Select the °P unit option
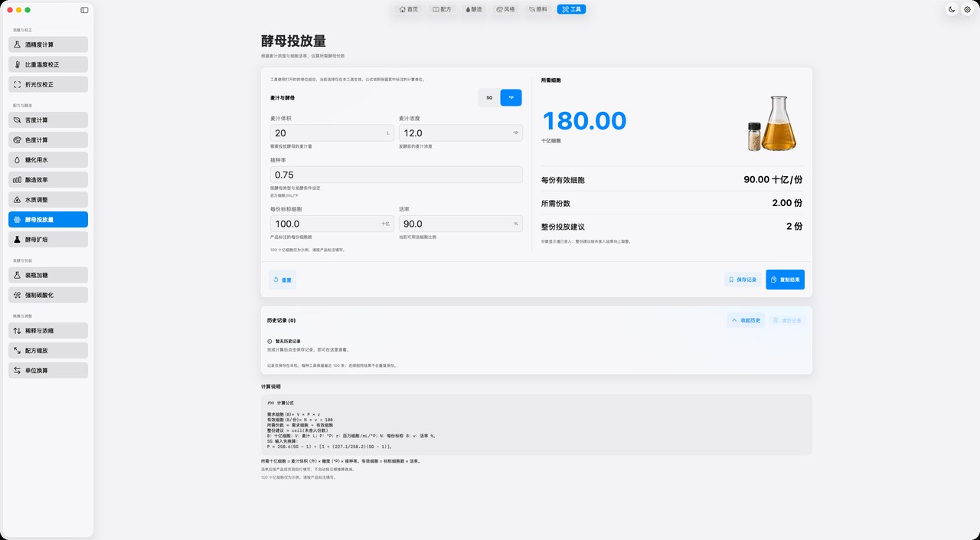980x540 pixels. 511,98
